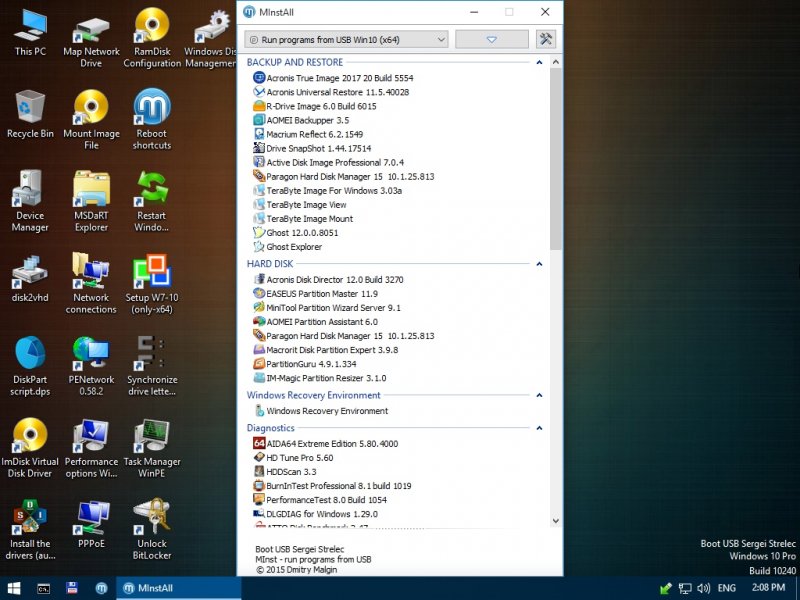Collapse the BACKUP AND RESTORE section
Viewport: 800px width, 600px height.
pos(539,62)
